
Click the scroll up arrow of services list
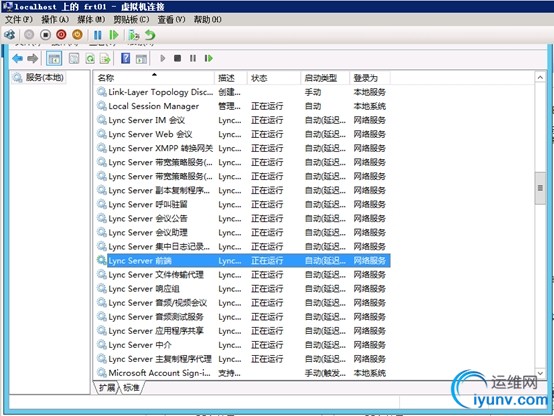tap(540, 77)
